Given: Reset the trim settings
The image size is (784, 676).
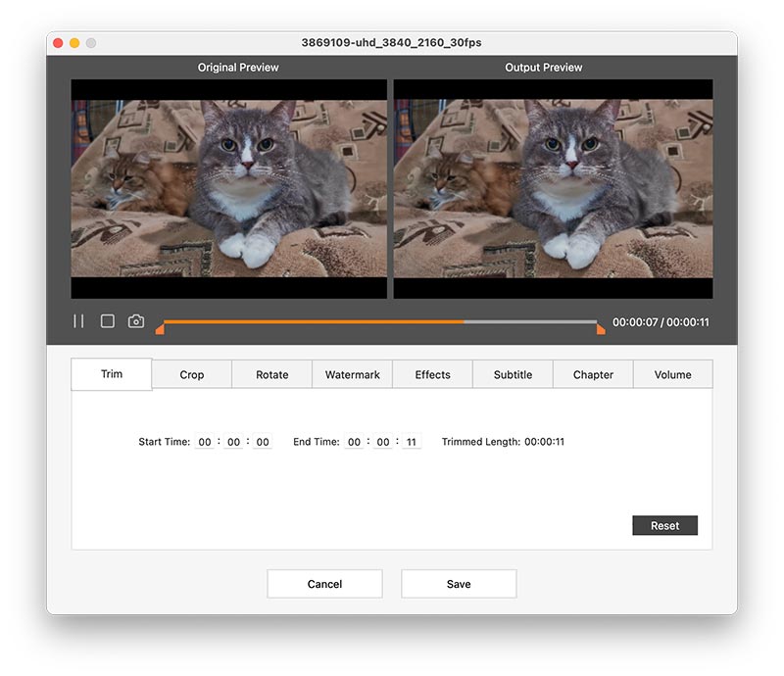Looking at the screenshot, I should [664, 525].
